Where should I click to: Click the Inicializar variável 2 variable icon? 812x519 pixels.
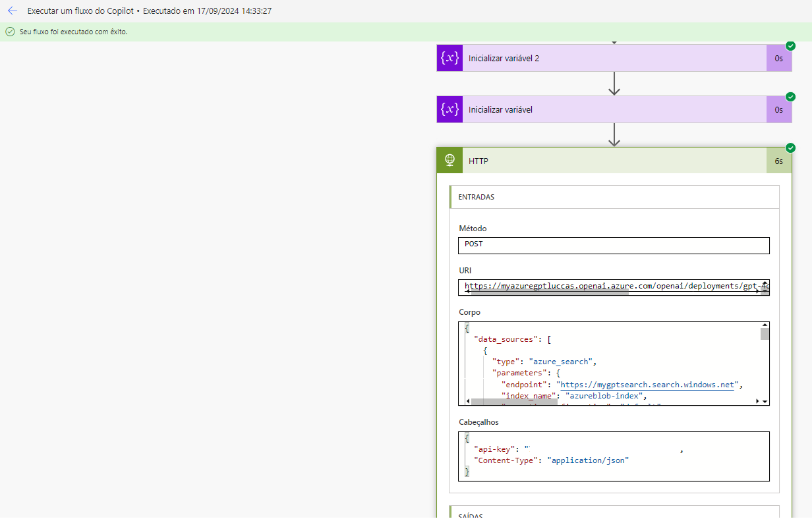(x=449, y=58)
